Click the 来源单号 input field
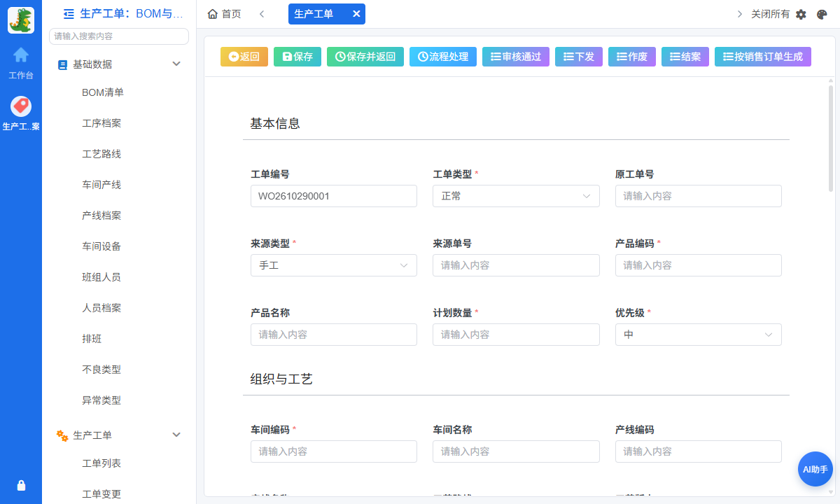The height and width of the screenshot is (504, 840). click(x=516, y=265)
